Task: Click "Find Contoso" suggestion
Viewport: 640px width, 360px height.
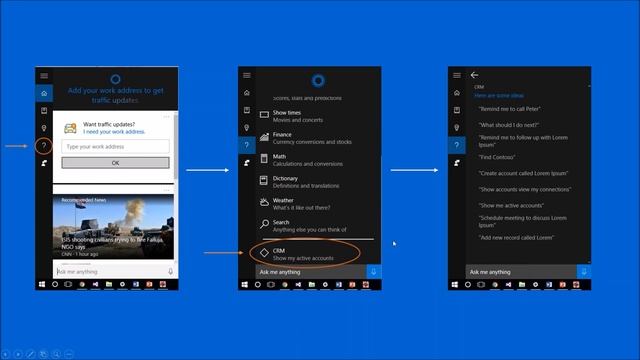Action: [497, 157]
